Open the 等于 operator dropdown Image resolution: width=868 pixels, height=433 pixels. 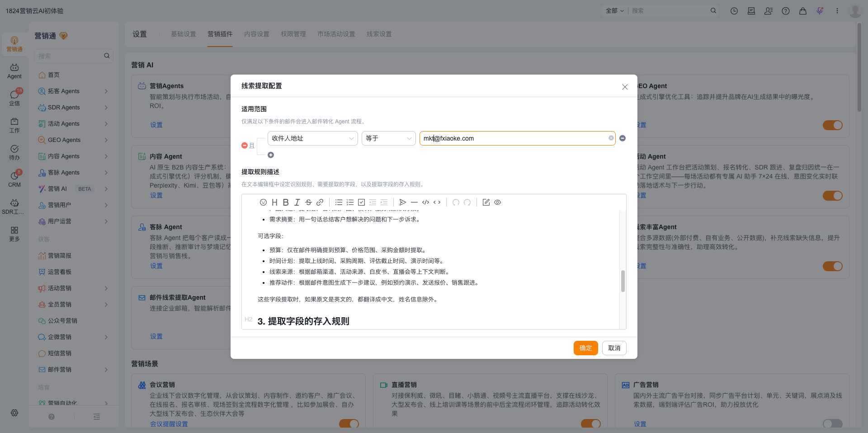(389, 138)
